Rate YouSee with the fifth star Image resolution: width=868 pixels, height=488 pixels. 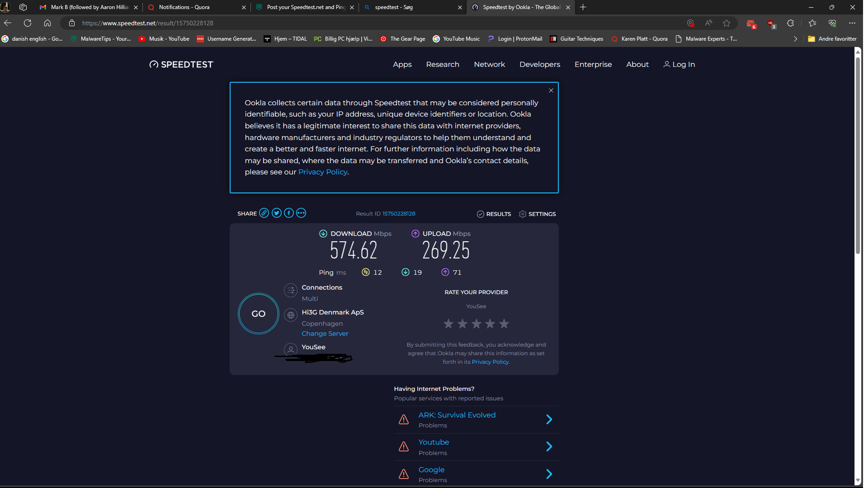pos(504,324)
